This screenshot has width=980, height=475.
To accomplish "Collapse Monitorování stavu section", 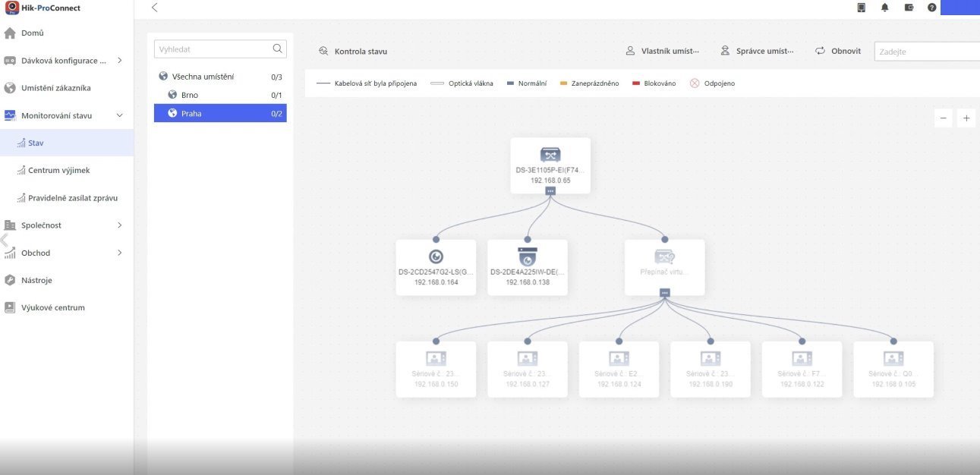I will pos(119,115).
